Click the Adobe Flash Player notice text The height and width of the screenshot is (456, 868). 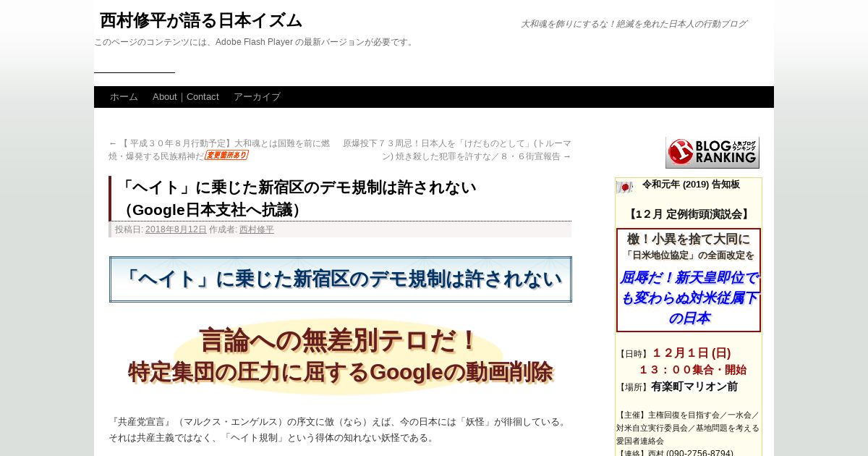coord(254,42)
